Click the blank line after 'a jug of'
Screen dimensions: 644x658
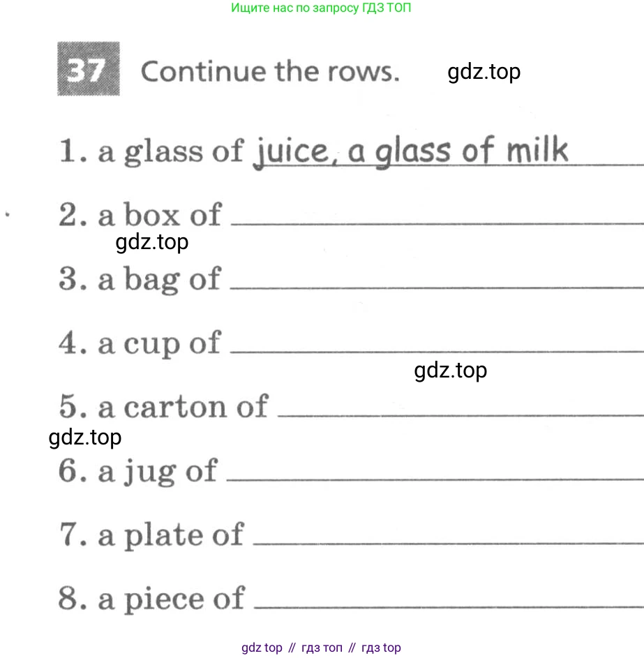click(x=435, y=479)
